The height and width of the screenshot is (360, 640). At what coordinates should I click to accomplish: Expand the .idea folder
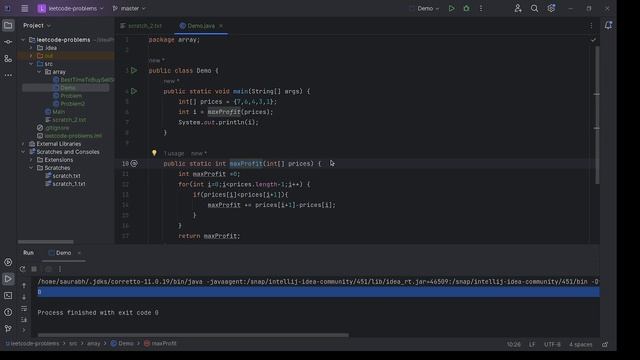(31, 48)
